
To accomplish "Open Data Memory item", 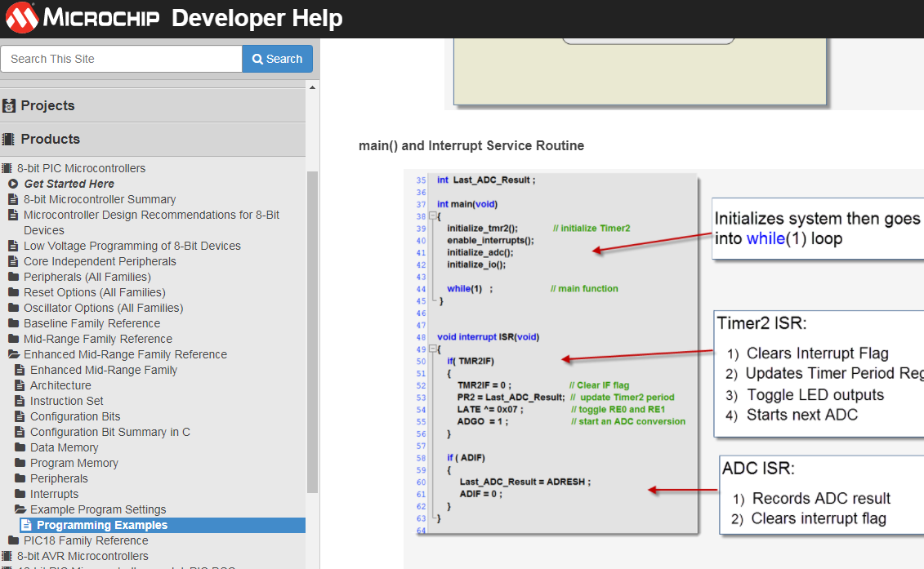I will [x=65, y=447].
